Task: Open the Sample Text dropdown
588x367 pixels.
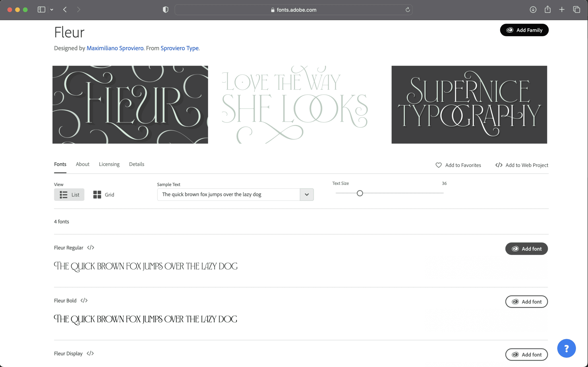Action: [x=307, y=195]
